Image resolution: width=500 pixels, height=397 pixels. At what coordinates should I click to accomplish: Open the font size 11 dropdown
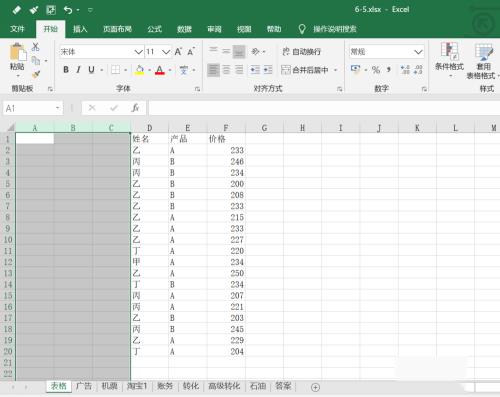pyautogui.click(x=166, y=52)
